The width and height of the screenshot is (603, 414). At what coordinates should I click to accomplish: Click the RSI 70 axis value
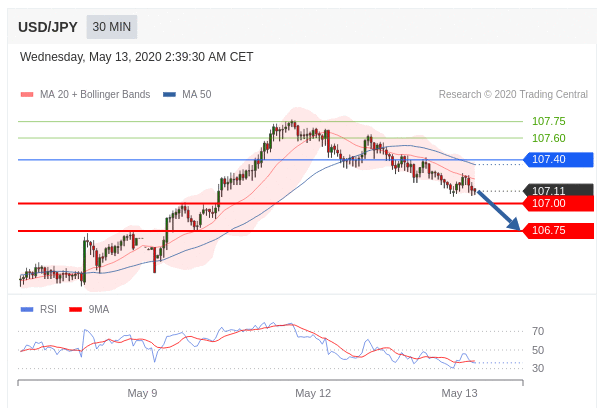(538, 331)
